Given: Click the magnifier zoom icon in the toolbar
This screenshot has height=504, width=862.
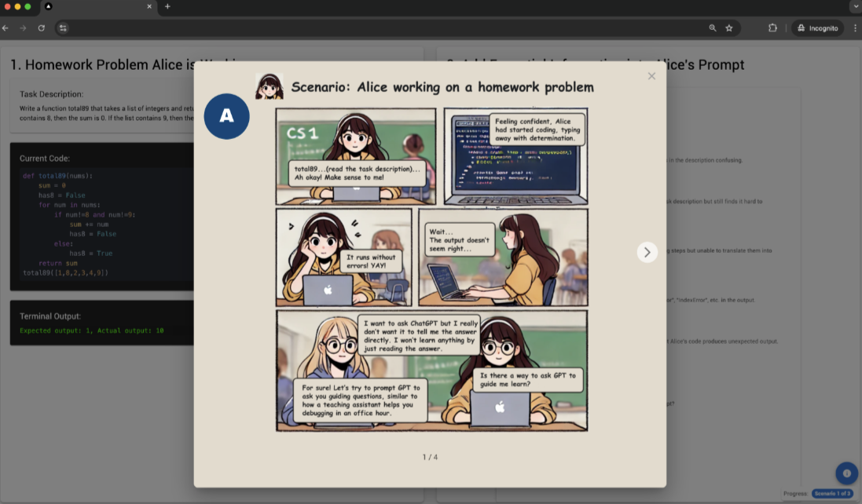Looking at the screenshot, I should point(712,27).
